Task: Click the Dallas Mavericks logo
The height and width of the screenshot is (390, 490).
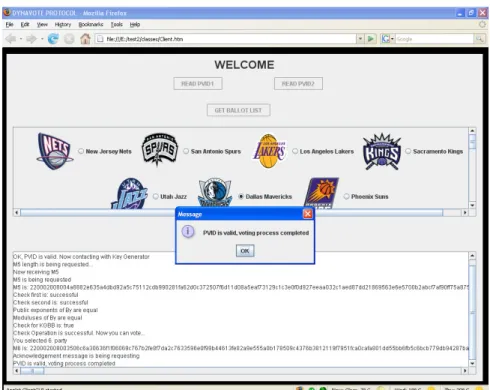Action: pyautogui.click(x=215, y=193)
